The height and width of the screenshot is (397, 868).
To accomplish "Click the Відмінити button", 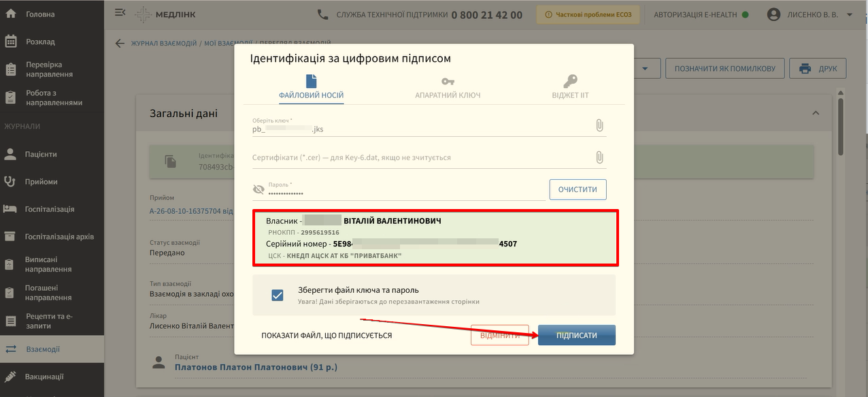I will [x=499, y=335].
